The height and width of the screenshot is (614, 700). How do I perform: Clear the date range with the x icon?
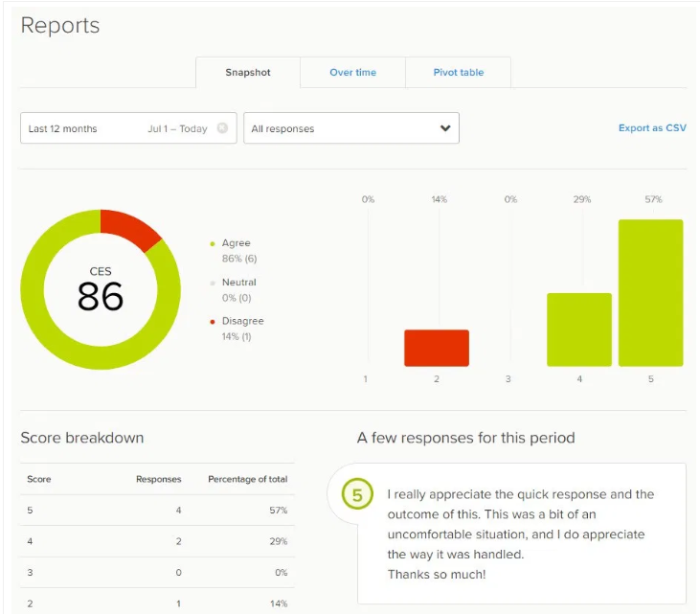[222, 128]
